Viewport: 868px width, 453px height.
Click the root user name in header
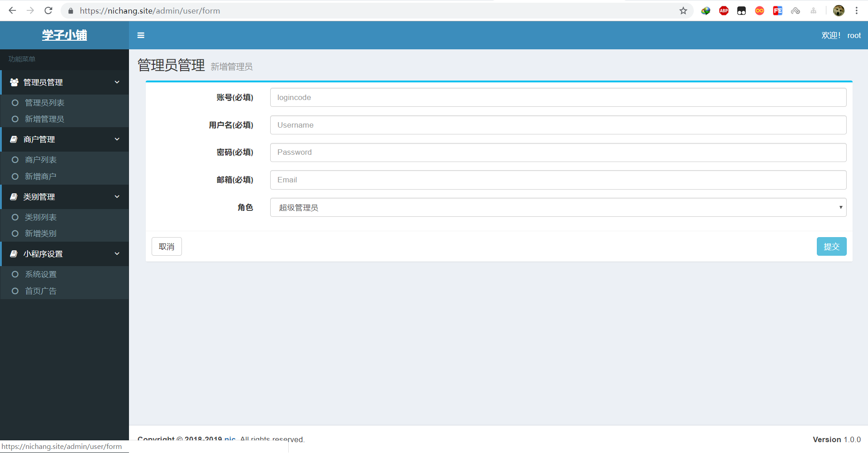(854, 35)
